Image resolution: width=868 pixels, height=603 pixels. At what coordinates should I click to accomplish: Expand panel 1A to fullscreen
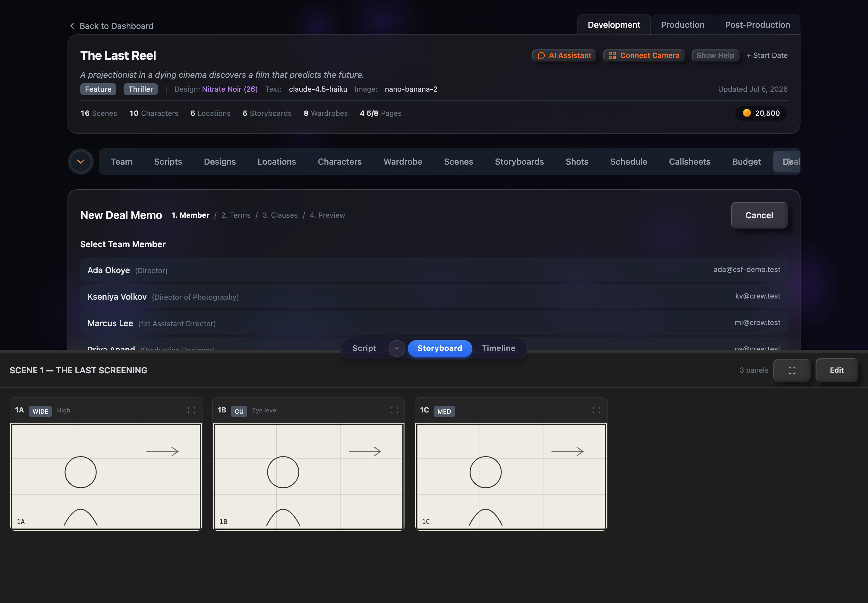tap(191, 410)
